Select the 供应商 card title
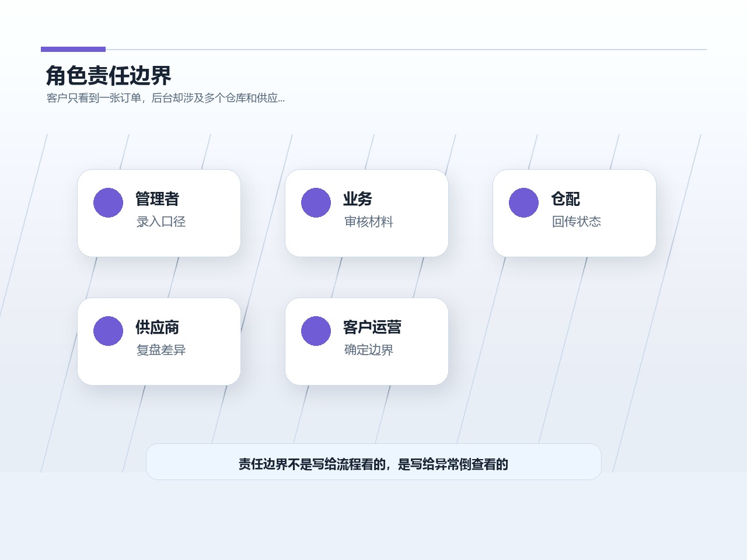This screenshot has height=560, width=747. click(x=157, y=327)
